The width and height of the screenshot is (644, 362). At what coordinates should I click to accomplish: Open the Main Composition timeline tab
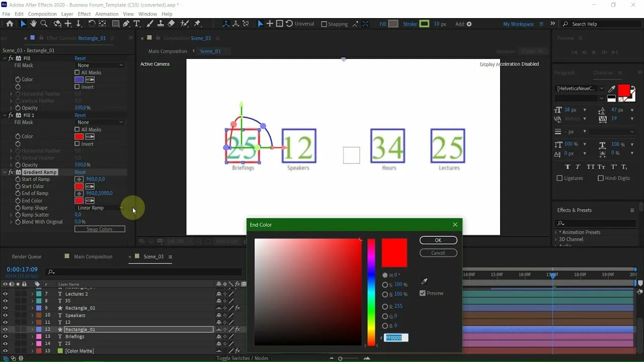[93, 256]
